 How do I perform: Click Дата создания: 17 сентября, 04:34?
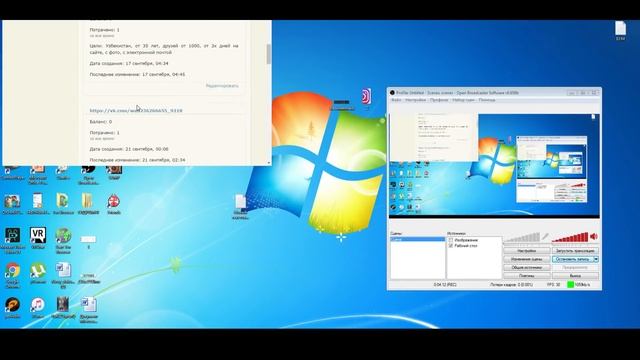pos(129,64)
